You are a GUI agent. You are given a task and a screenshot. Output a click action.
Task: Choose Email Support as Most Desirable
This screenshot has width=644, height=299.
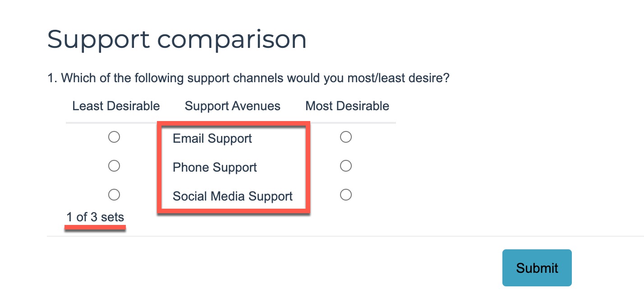(x=346, y=137)
